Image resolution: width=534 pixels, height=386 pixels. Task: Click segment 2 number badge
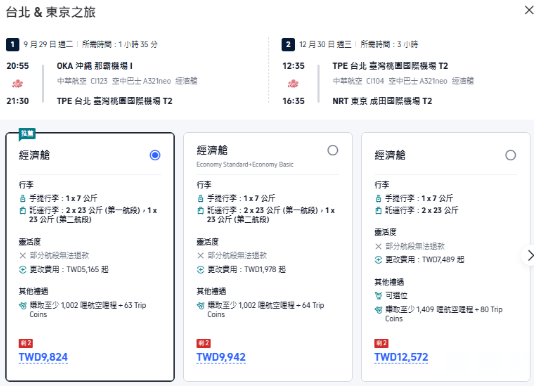coord(288,44)
